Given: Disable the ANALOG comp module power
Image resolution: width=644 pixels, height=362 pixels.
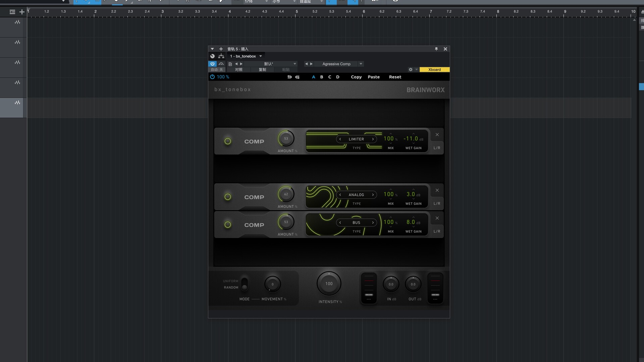Looking at the screenshot, I should pyautogui.click(x=228, y=197).
